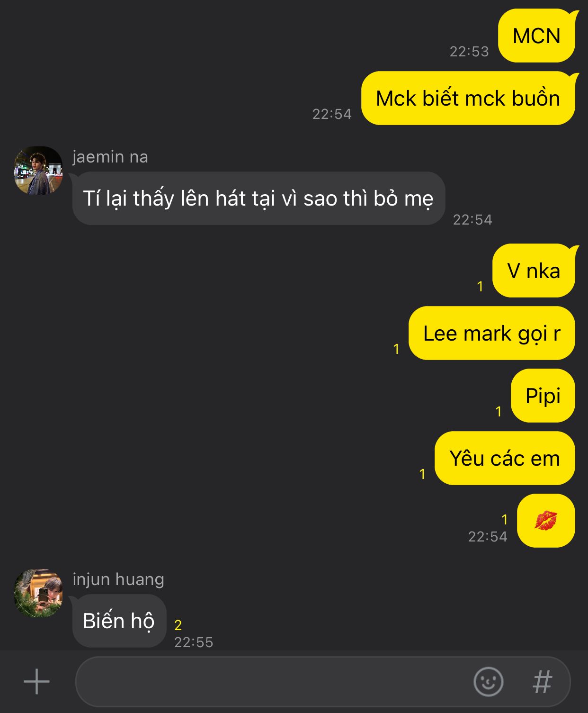
Task: Open the emoticon picker smiley icon
Action: coord(488,682)
